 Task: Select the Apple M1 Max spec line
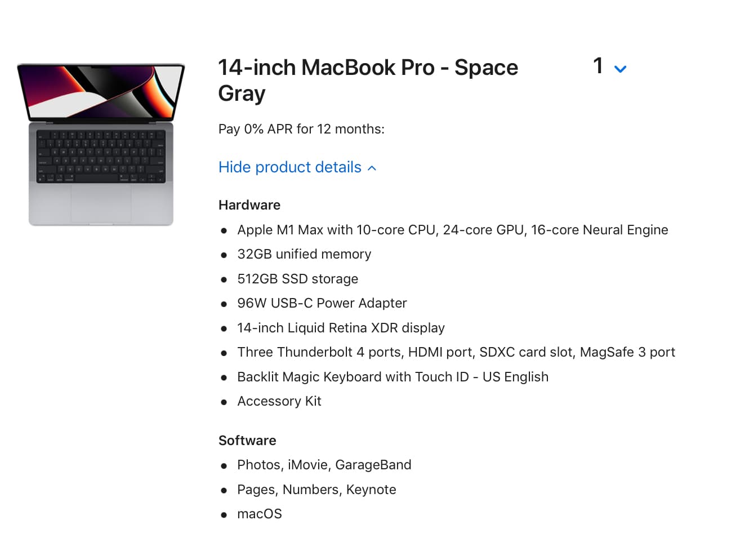coord(452,230)
